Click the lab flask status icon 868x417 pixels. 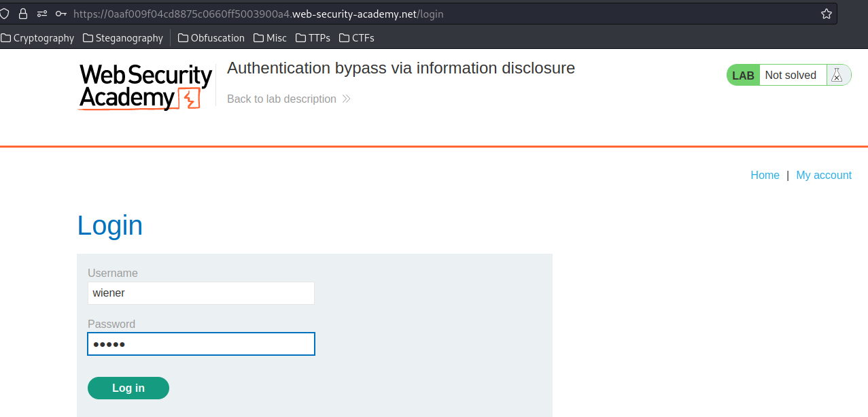coord(837,76)
